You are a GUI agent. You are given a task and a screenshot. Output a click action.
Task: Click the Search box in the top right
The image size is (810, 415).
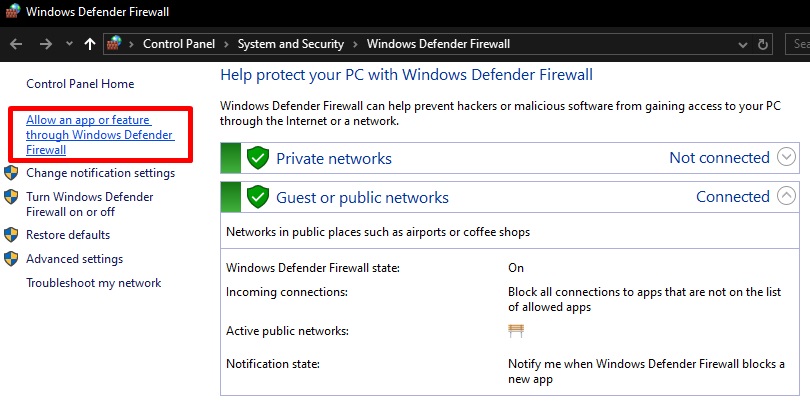coord(798,44)
